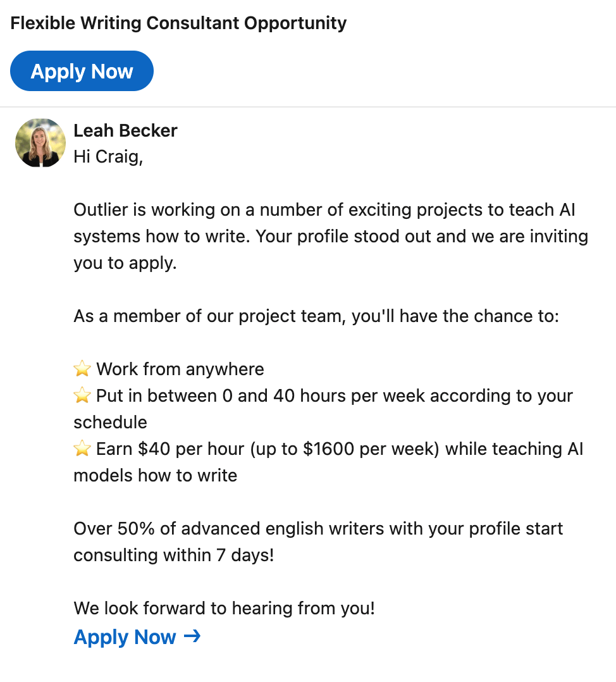Click the star icon next to hours-per-week perk
The image size is (616, 682).
81,395
